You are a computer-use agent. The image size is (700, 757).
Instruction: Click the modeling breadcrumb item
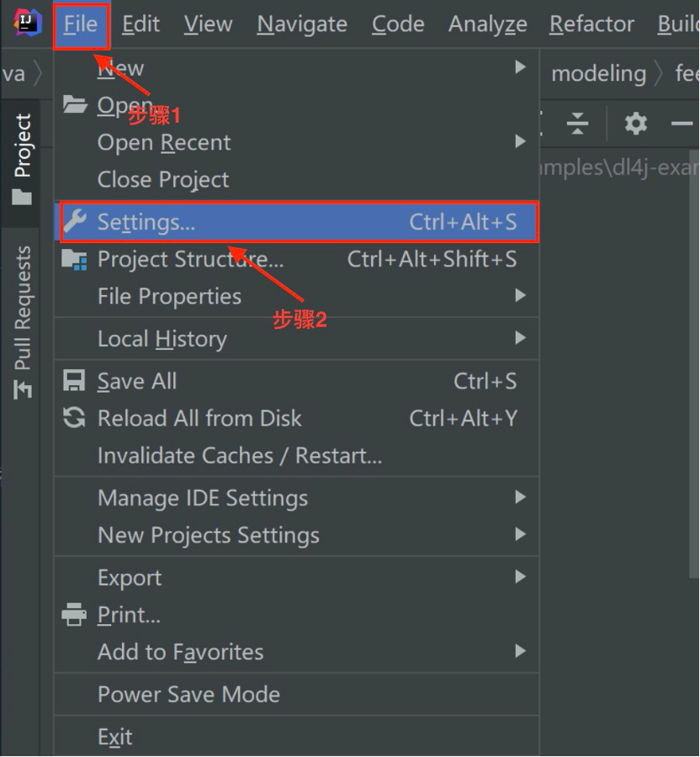point(598,74)
